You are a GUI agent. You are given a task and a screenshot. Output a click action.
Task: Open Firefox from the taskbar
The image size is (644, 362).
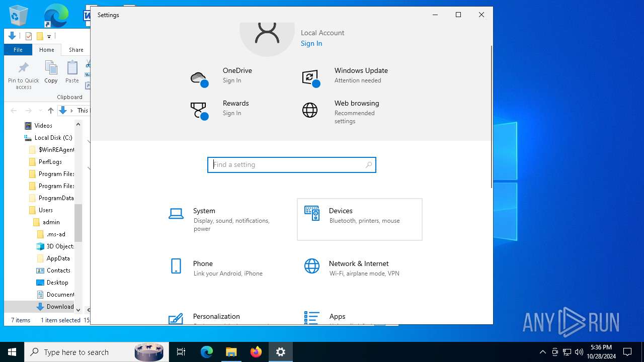point(256,352)
